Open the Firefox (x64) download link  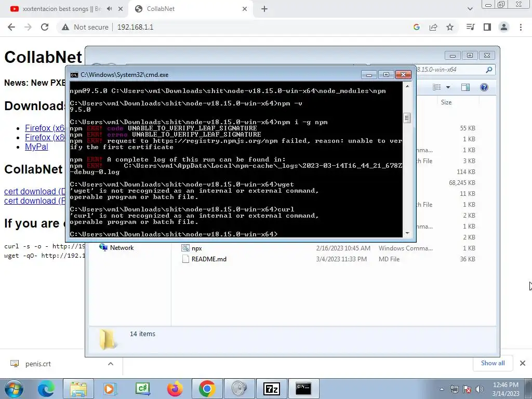[x=45, y=128]
